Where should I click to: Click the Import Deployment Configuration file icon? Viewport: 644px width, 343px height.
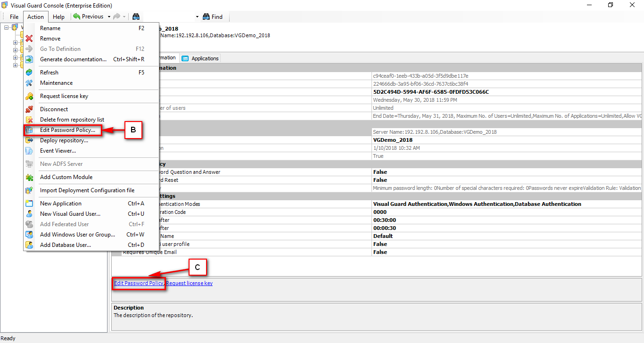coord(29,190)
